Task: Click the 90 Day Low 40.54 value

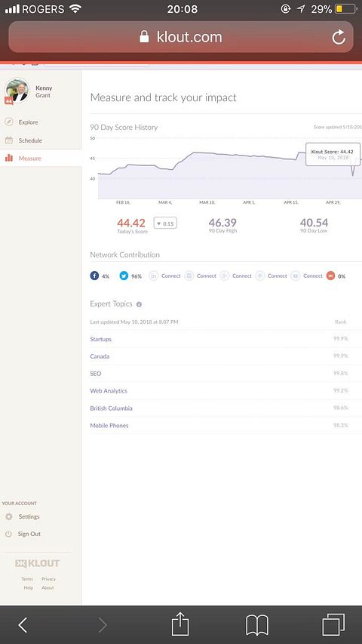Action: point(314,223)
